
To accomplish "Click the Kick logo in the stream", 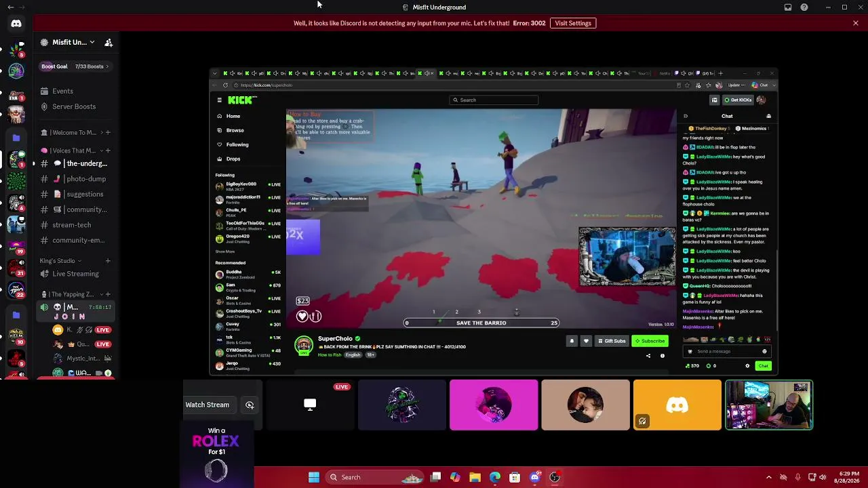I will 242,100.
